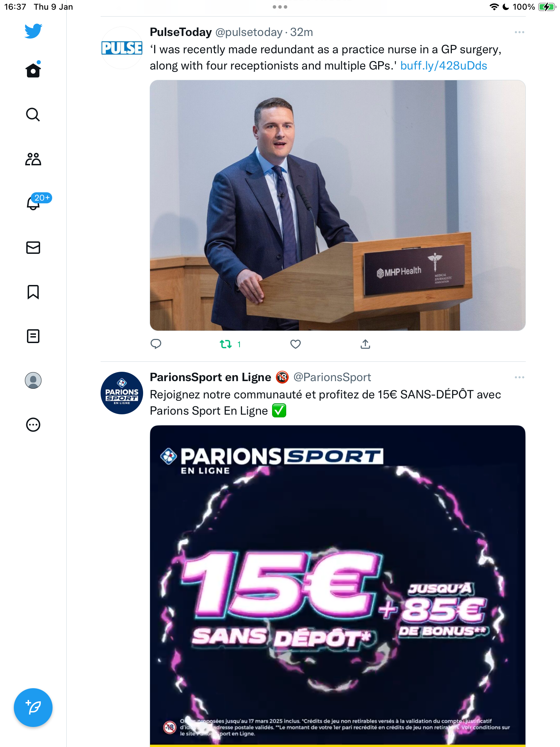Open the Messages envelope icon
Screen dimensions: 560x747
33,248
